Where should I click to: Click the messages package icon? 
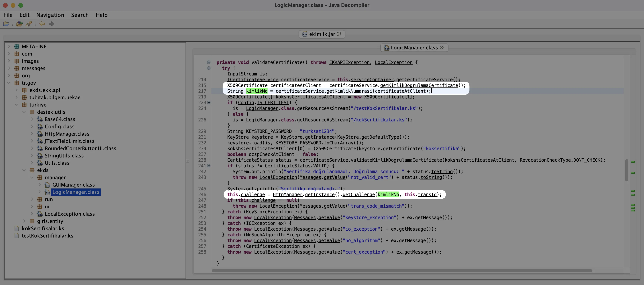tap(17, 68)
